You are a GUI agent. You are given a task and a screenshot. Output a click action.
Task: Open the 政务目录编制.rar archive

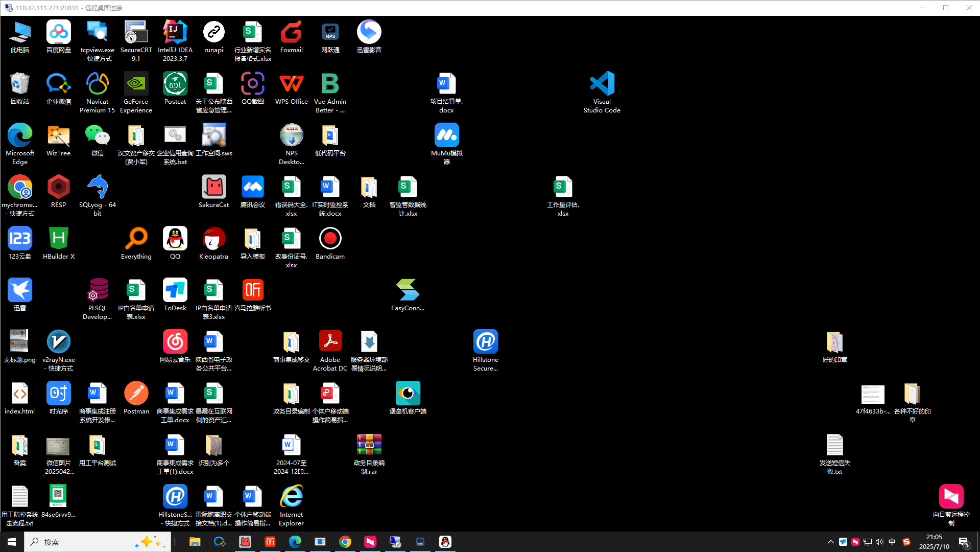click(x=369, y=454)
